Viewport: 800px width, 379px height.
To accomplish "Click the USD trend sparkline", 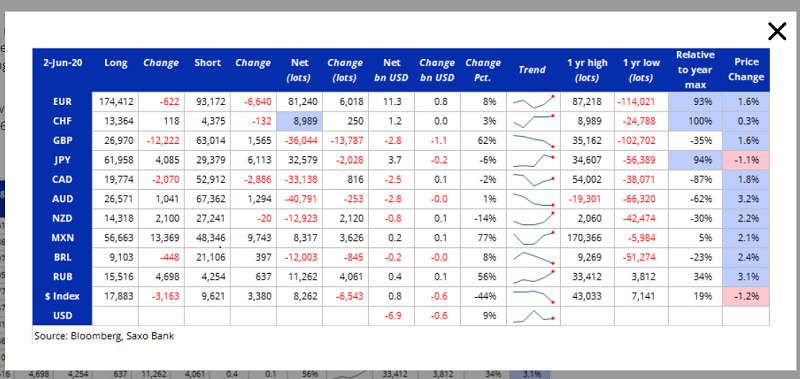I will [x=534, y=315].
